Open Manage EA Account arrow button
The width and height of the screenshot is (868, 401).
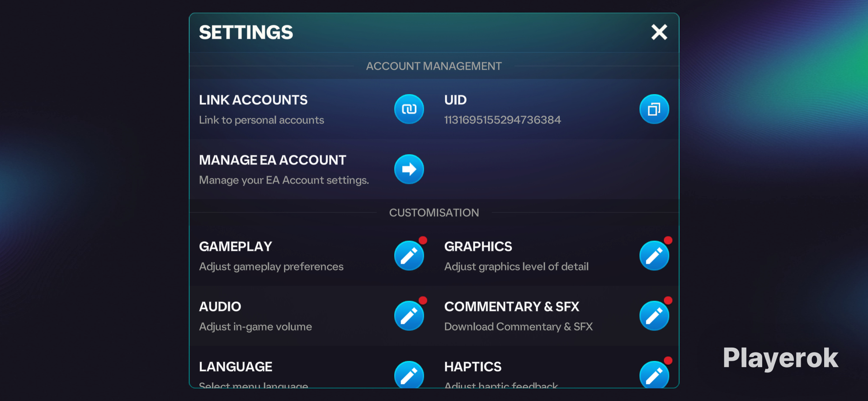(409, 169)
